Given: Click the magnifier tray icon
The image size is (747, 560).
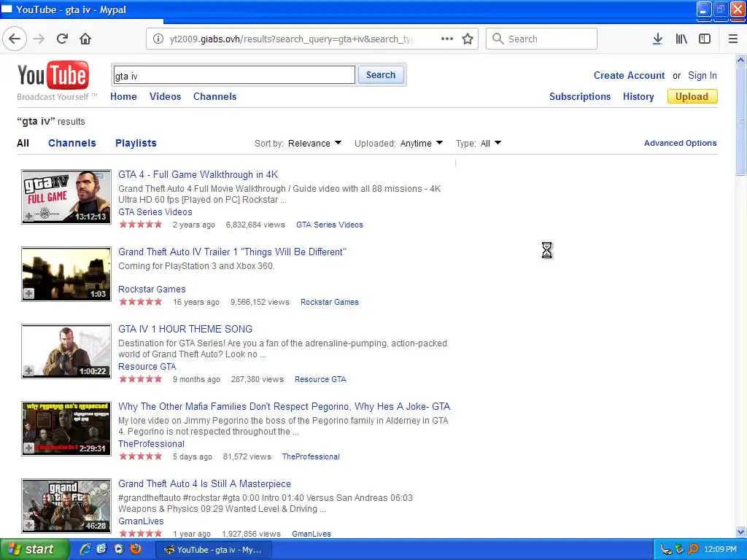Looking at the screenshot, I should point(693,550).
